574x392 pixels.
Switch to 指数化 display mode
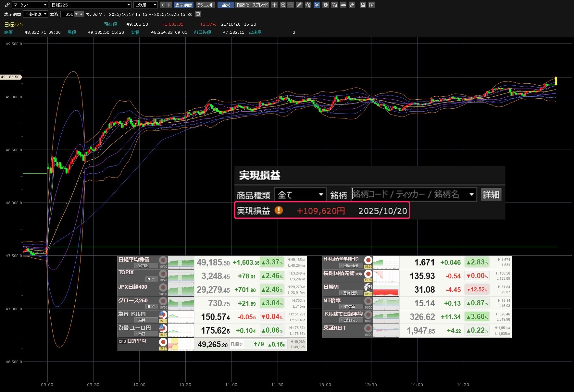tap(243, 5)
